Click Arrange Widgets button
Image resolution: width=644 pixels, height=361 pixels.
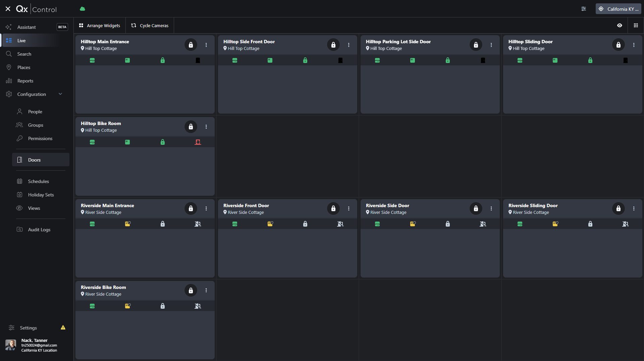pyautogui.click(x=100, y=25)
